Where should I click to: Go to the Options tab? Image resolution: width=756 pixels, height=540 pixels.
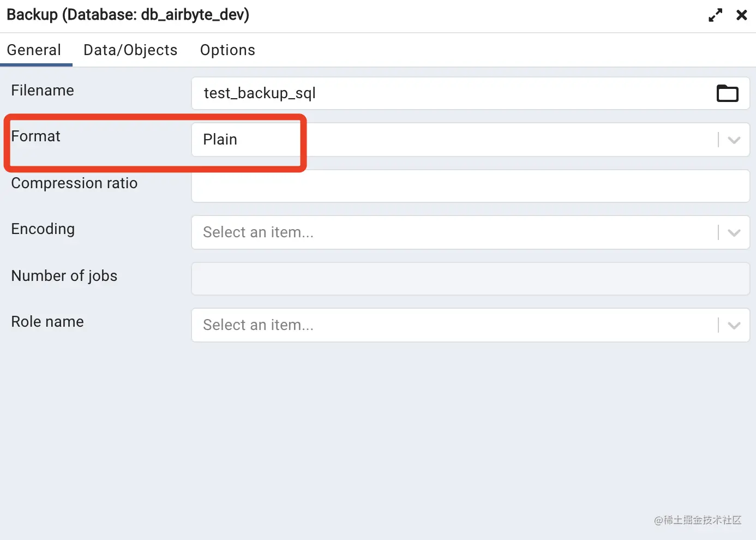click(x=227, y=50)
